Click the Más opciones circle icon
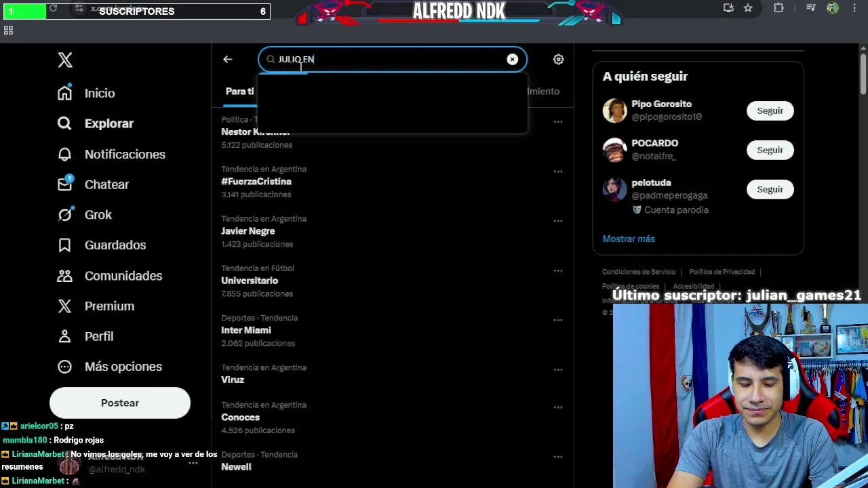This screenshot has width=868, height=488. (x=64, y=366)
